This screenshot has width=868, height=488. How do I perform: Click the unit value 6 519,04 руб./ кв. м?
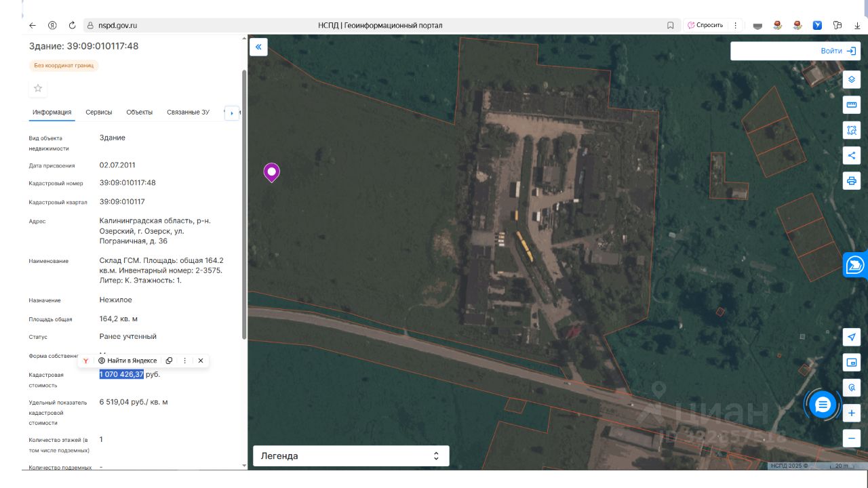pos(134,402)
